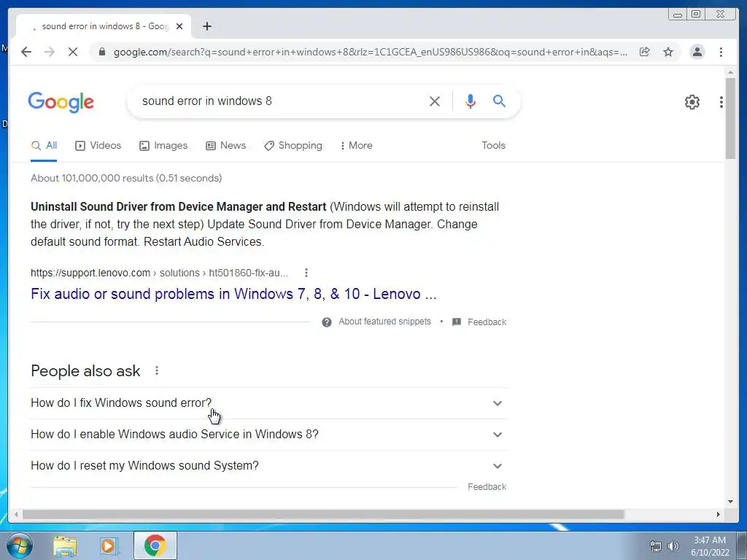Click the share page icon in address bar
747x560 pixels.
[x=645, y=52]
